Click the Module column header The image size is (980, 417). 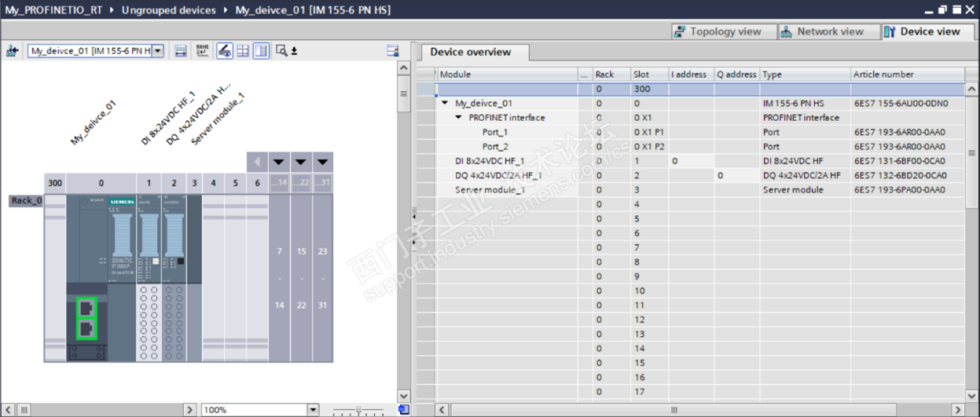507,75
